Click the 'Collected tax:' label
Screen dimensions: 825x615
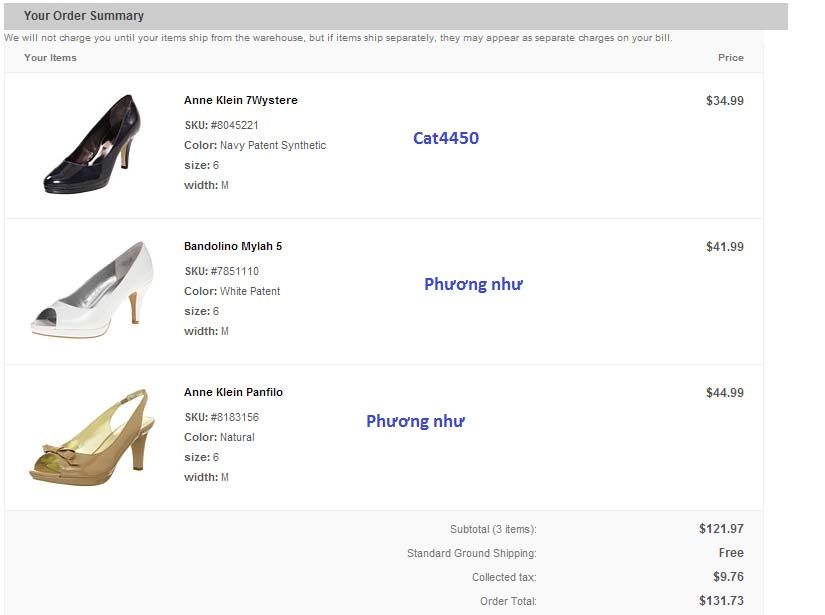click(x=504, y=577)
